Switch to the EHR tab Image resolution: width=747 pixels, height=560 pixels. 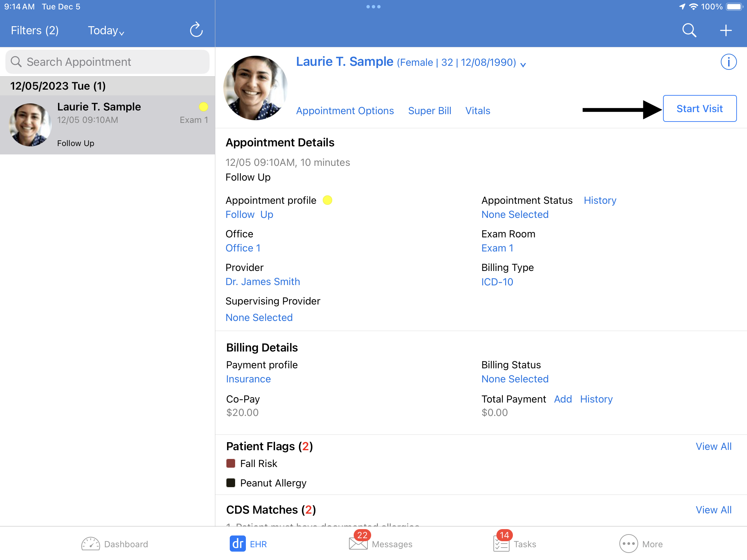click(248, 544)
